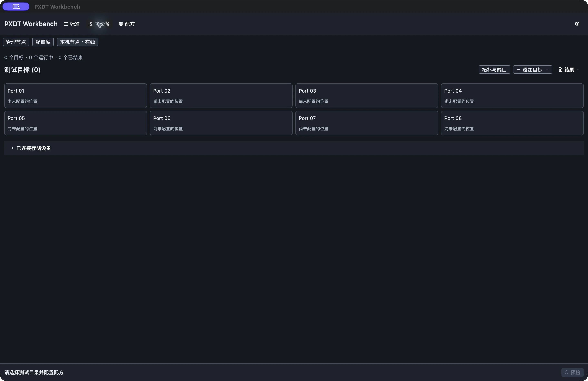Image resolution: width=588 pixels, height=381 pixels.
Task: Open settings gear icon at top right
Action: coord(577,24)
